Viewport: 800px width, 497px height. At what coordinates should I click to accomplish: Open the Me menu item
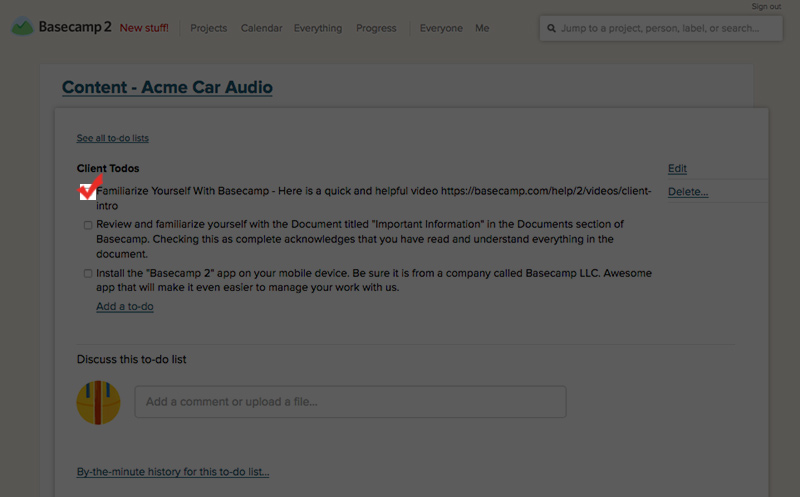482,28
